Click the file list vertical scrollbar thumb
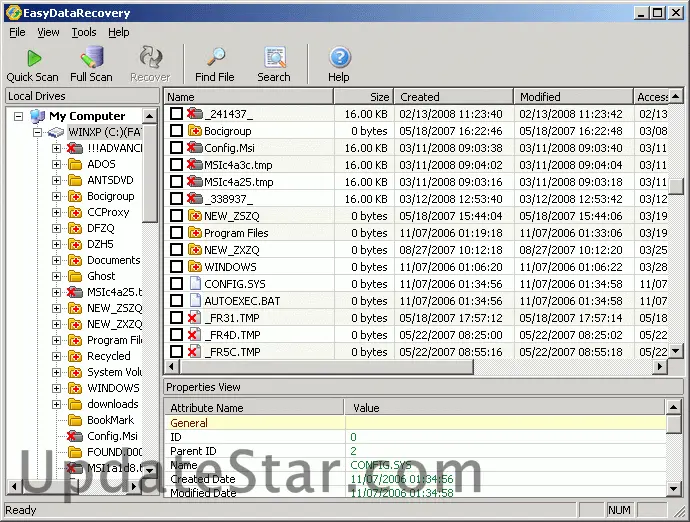This screenshot has width=690, height=522. click(x=675, y=186)
